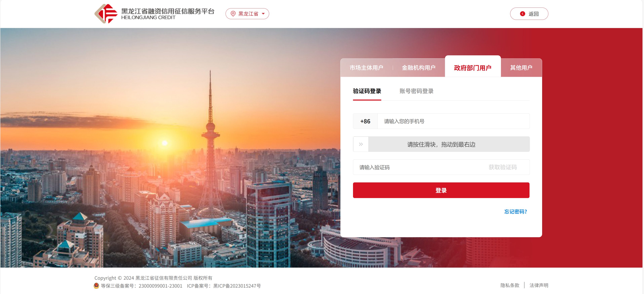This screenshot has width=644, height=294.
Task: Focus the phone number input field
Action: point(453,121)
